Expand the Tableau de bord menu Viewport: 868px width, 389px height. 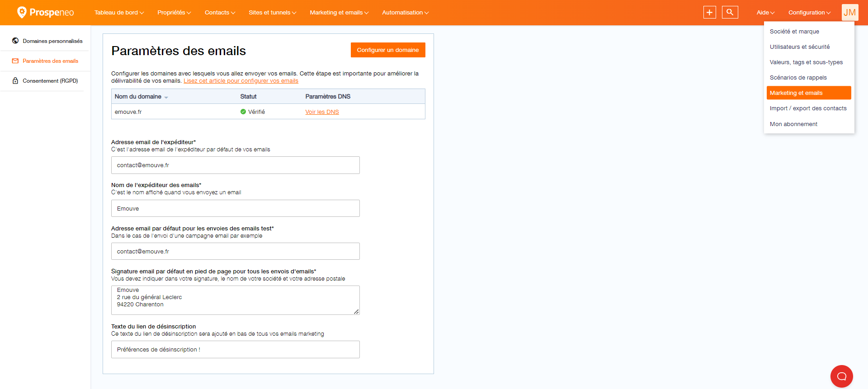[x=119, y=13]
